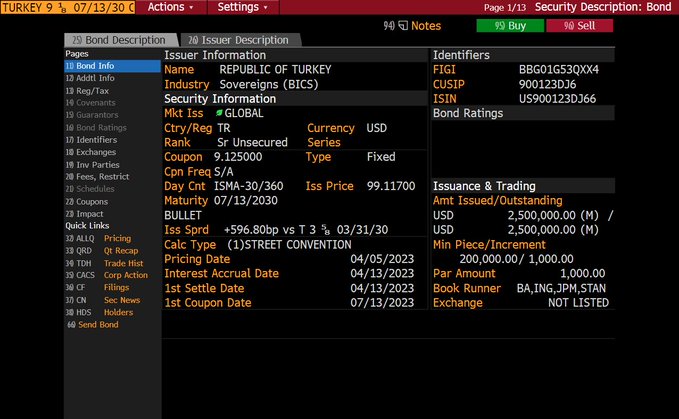
Task: Click the Sovereigns (BICS) industry value
Action: [269, 84]
